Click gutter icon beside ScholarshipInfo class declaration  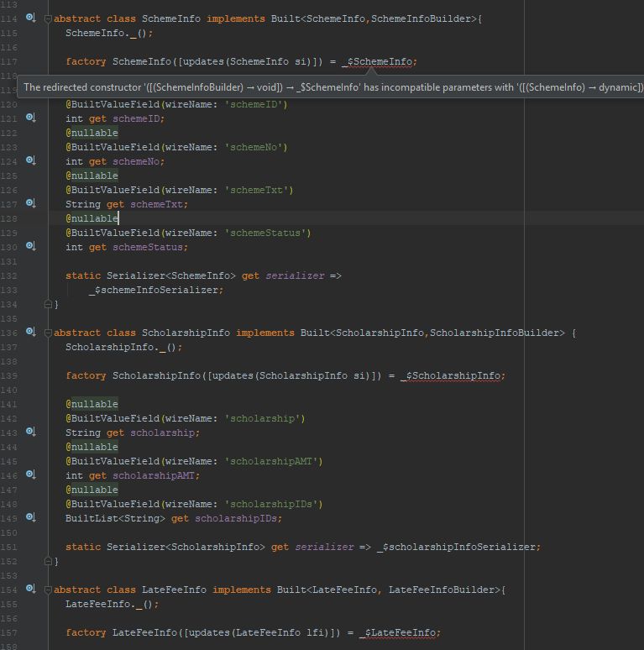click(31, 332)
